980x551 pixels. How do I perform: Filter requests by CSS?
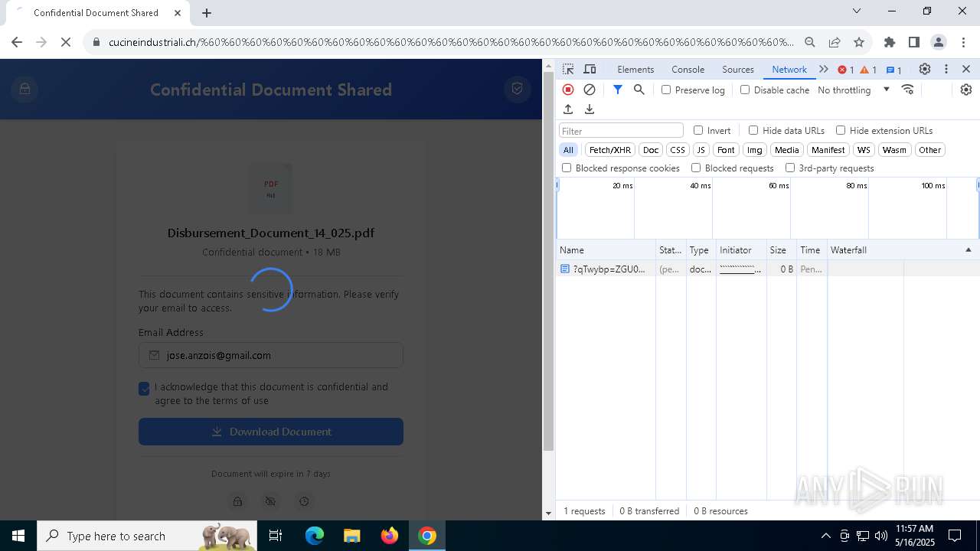pos(678,150)
